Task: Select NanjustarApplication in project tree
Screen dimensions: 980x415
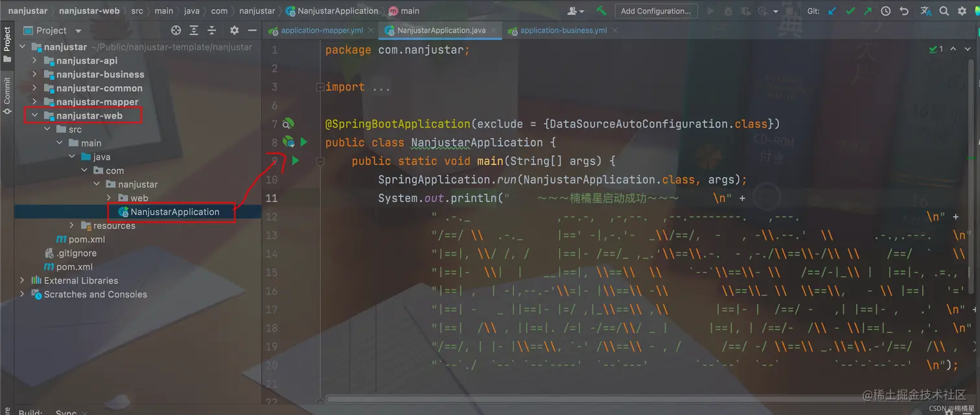Action: click(x=174, y=212)
